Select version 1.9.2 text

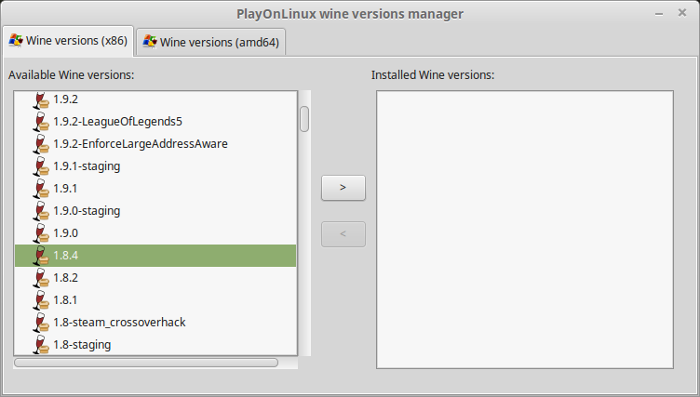(66, 99)
